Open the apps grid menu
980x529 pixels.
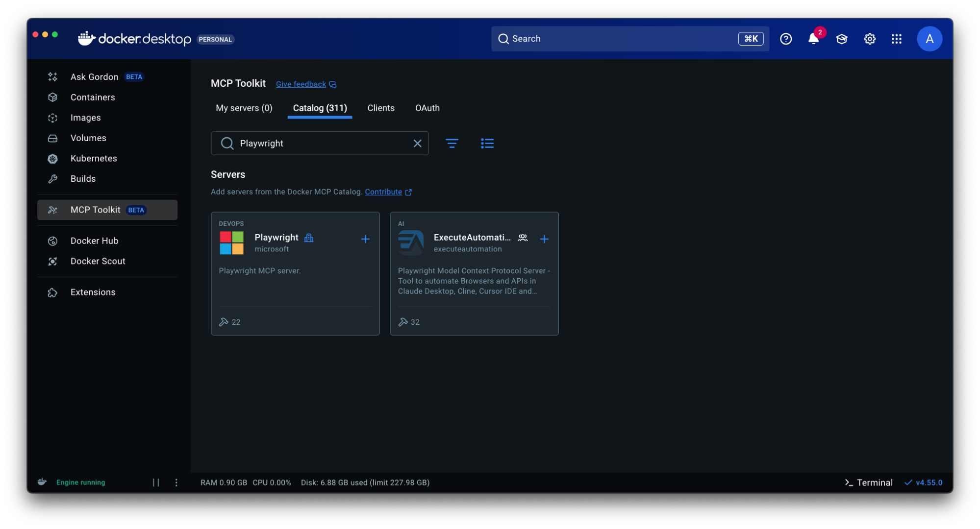tap(896, 39)
